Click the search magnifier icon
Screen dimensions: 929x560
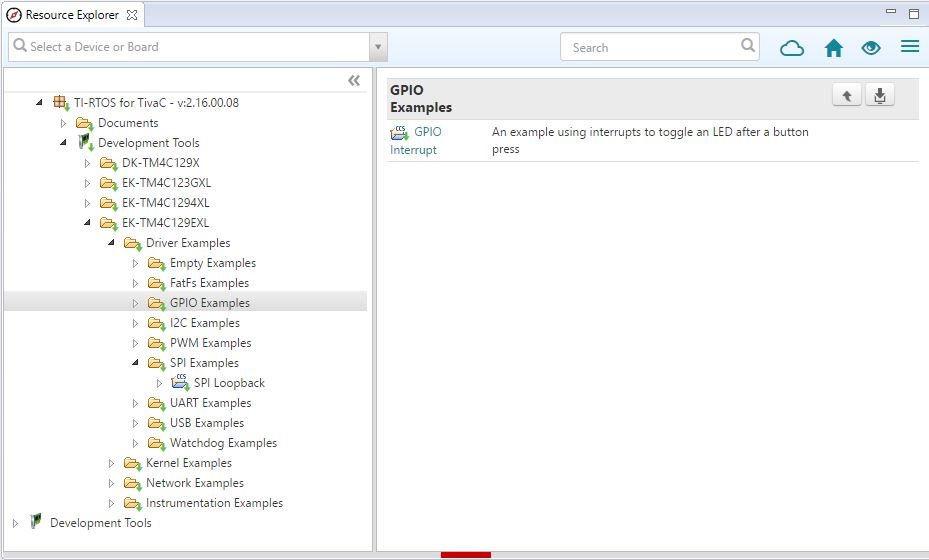click(748, 45)
